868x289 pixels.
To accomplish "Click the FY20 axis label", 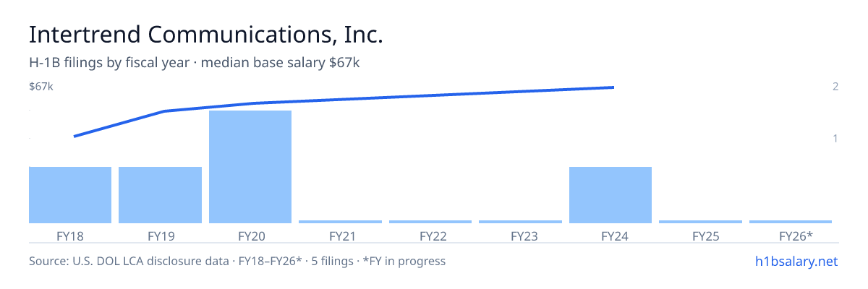I will pos(250,236).
